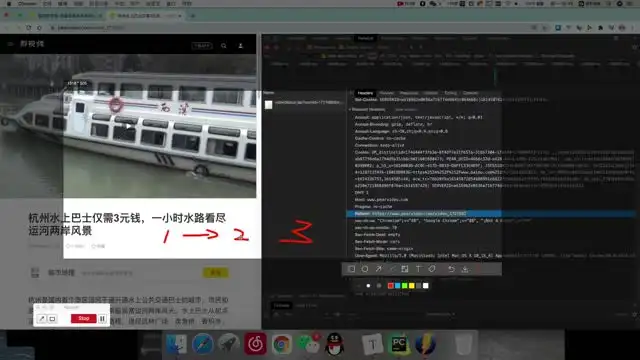Select the videoStatus request in Name list
This screenshot has width=640, height=360.
(x=304, y=102)
